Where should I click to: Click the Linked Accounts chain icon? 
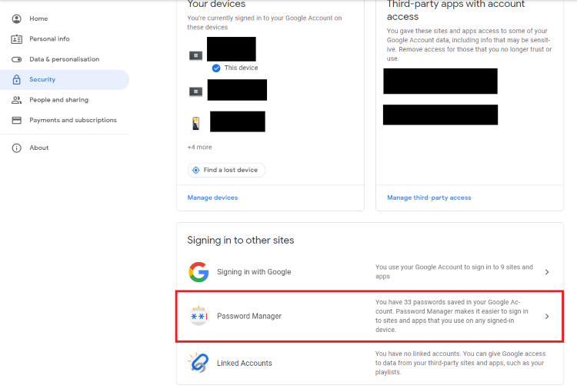198,363
